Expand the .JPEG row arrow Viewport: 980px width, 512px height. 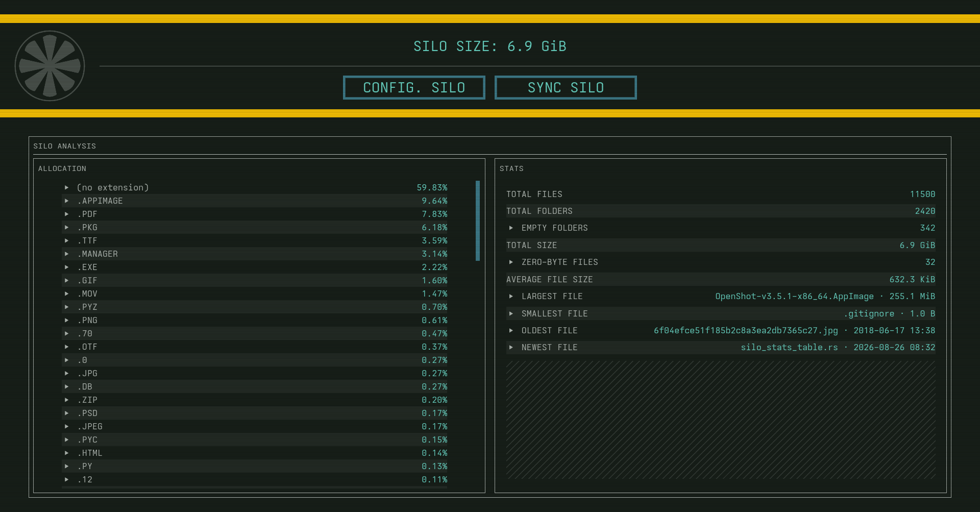(x=67, y=426)
